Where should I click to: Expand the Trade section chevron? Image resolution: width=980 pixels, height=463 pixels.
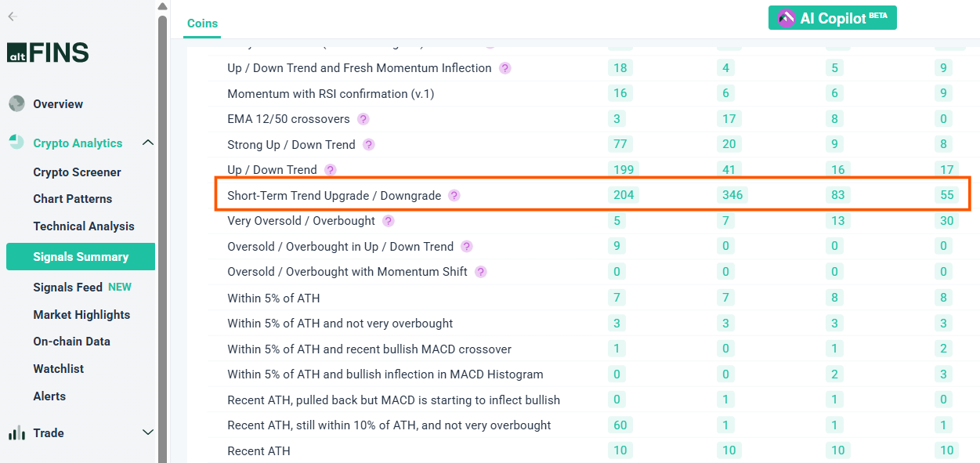pyautogui.click(x=147, y=432)
